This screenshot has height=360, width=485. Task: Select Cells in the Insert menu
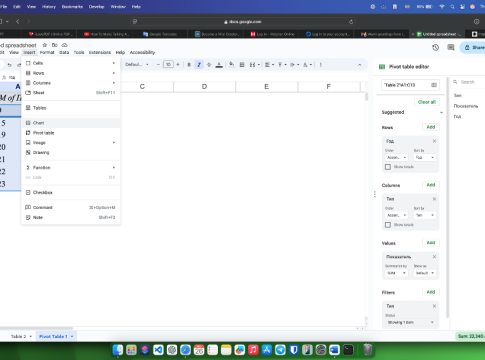click(x=71, y=63)
